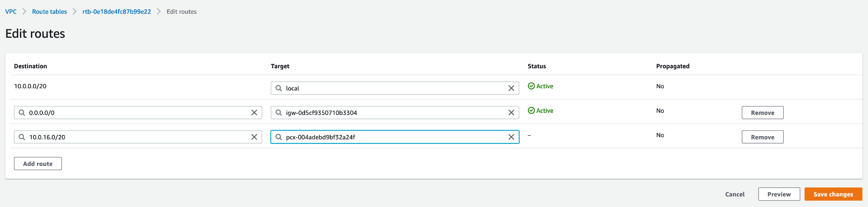The height and width of the screenshot is (207, 868).
Task: Preview the route changes
Action: tap(779, 194)
